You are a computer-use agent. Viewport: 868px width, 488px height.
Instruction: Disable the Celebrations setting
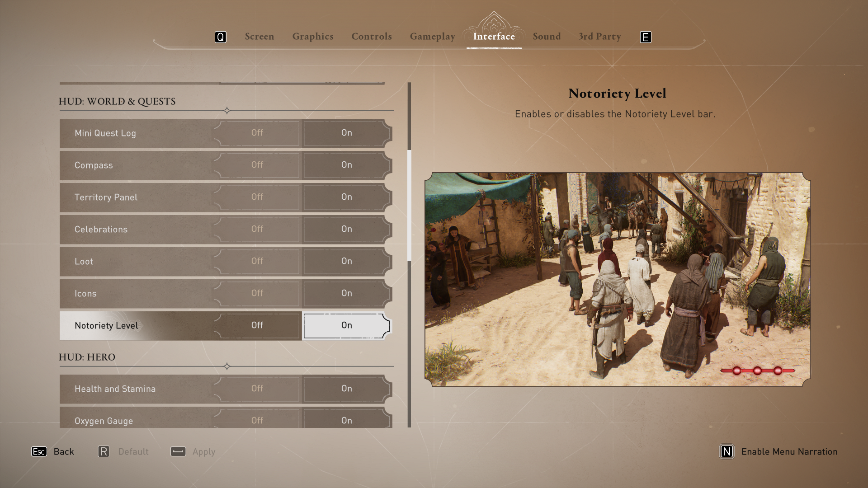coord(256,229)
